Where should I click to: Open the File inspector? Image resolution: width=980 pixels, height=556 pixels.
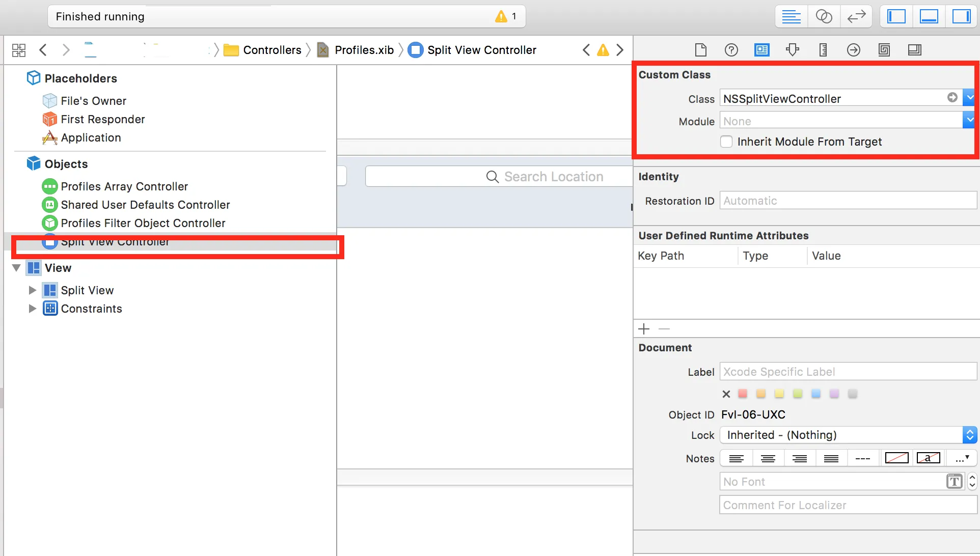[701, 50]
